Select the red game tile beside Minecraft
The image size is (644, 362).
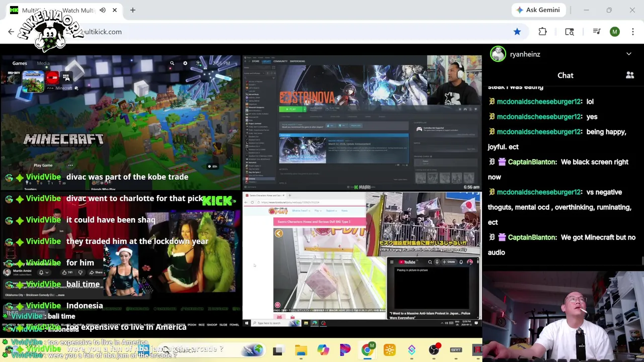pyautogui.click(x=52, y=77)
